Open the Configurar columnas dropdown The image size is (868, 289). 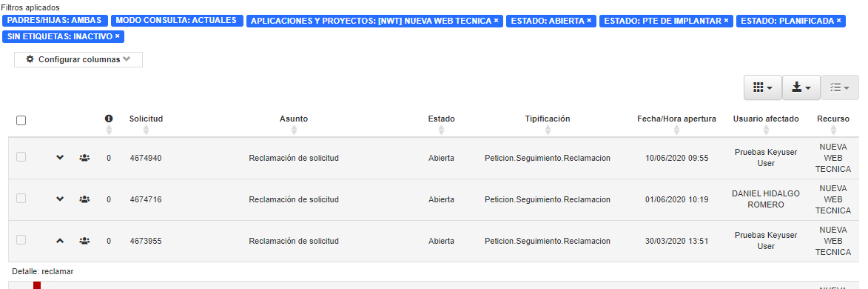pyautogui.click(x=78, y=59)
